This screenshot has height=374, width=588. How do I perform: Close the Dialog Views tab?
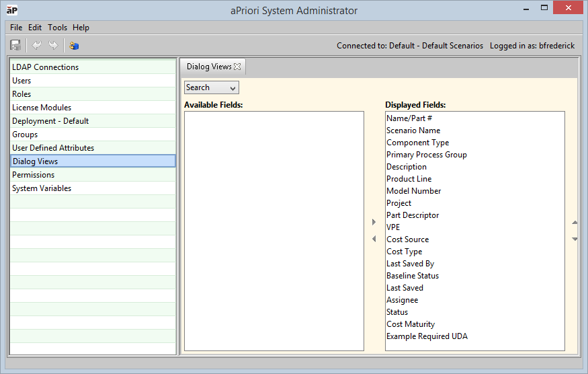point(237,67)
